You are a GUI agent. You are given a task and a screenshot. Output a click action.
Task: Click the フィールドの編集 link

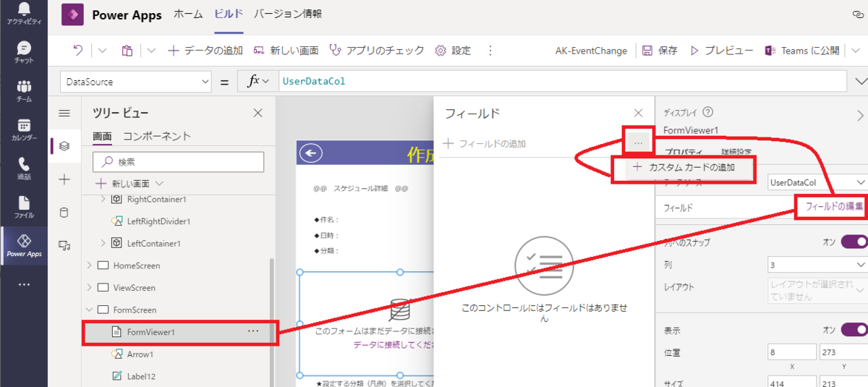click(834, 207)
